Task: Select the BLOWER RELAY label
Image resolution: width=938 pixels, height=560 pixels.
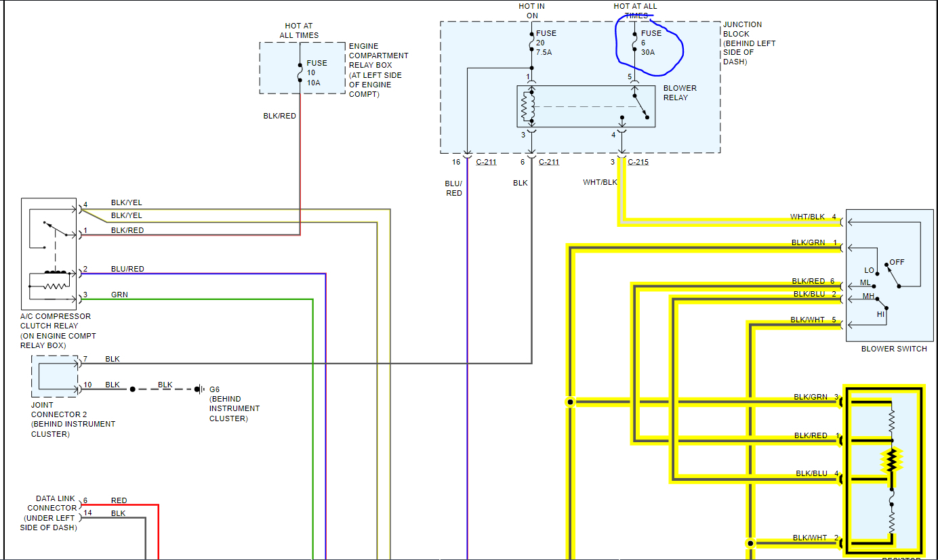Action: point(680,93)
